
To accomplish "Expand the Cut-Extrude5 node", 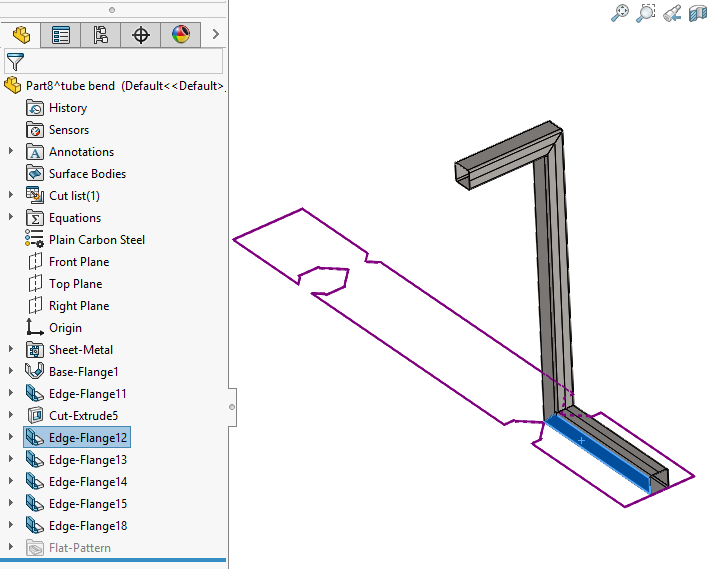I will (11, 414).
